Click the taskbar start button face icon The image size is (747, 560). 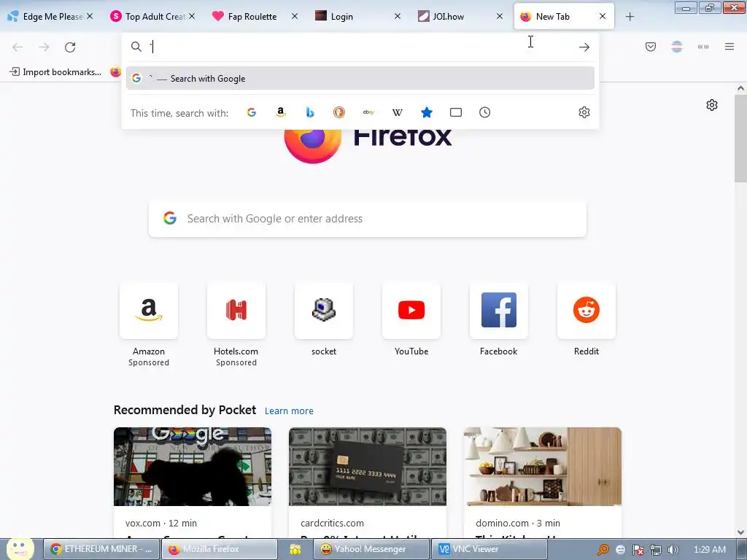coord(20,548)
